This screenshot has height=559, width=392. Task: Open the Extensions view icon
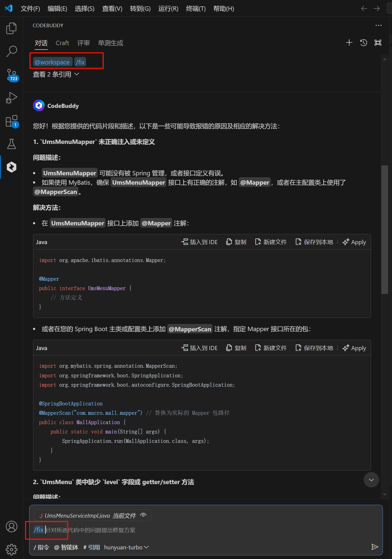(x=12, y=121)
